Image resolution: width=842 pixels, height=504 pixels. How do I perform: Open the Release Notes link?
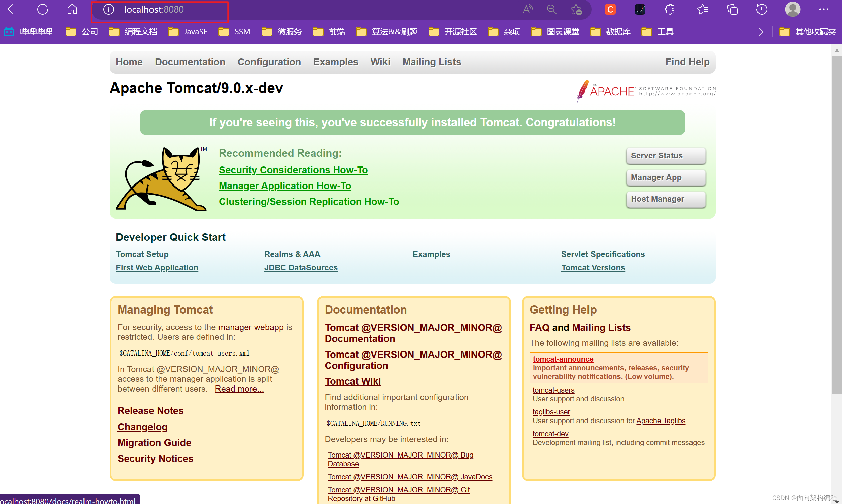[150, 411]
